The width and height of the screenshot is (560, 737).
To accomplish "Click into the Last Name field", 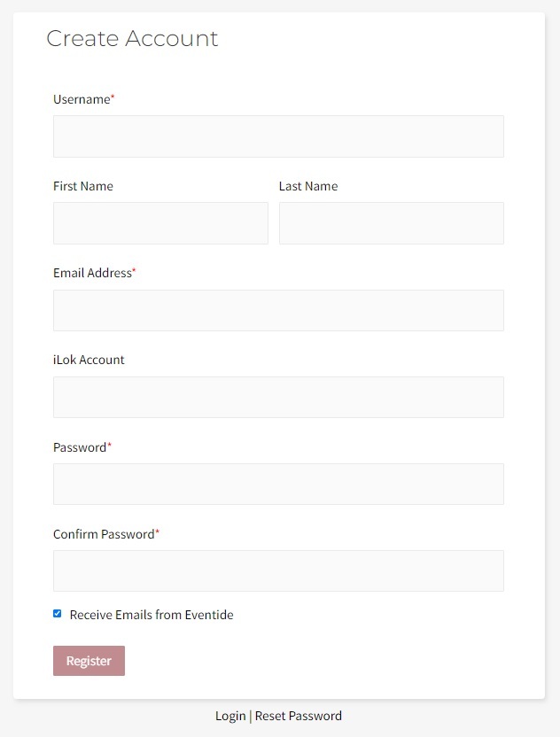I will pyautogui.click(x=391, y=223).
